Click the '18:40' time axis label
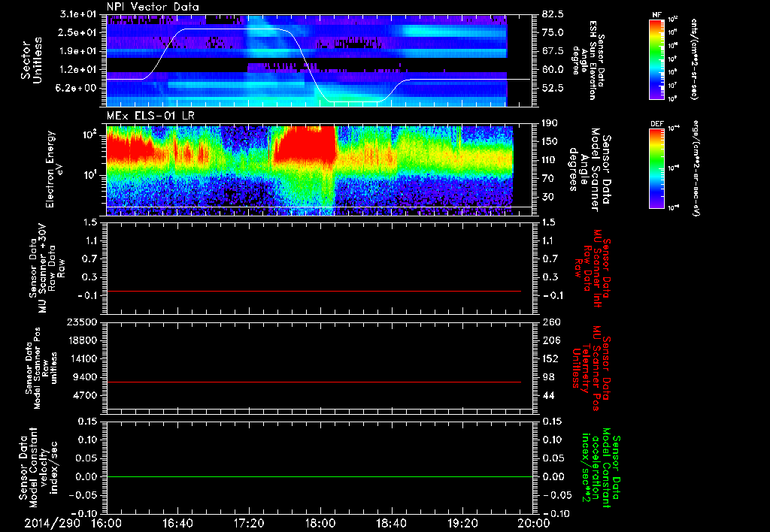Image resolution: width=770 pixels, height=532 pixels. click(x=391, y=524)
